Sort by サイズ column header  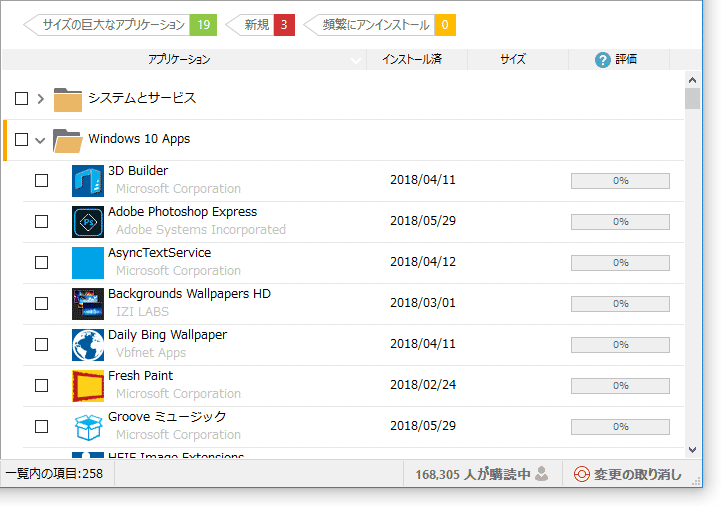point(518,59)
